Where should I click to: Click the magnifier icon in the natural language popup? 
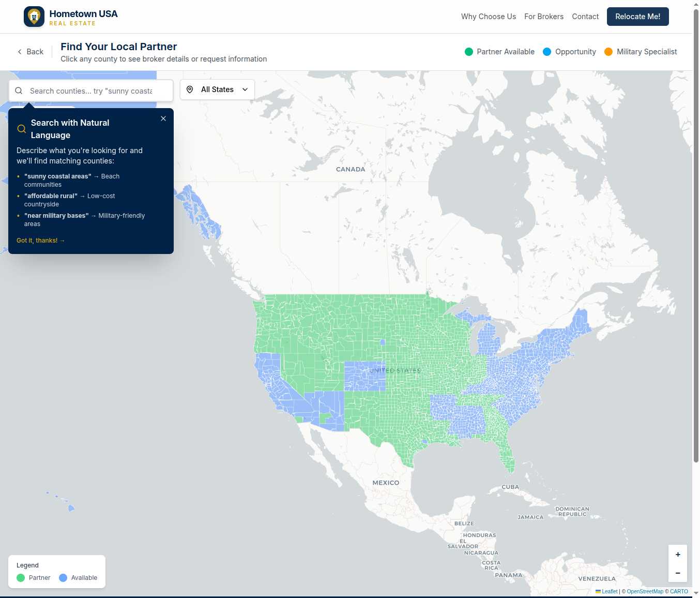[x=21, y=128]
